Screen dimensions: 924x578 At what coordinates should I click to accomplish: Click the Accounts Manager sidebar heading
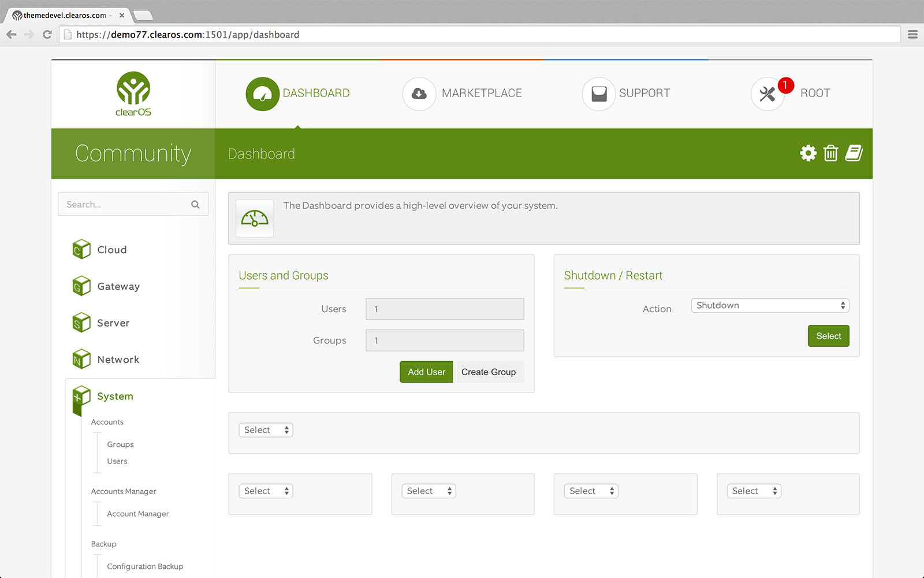click(x=124, y=491)
